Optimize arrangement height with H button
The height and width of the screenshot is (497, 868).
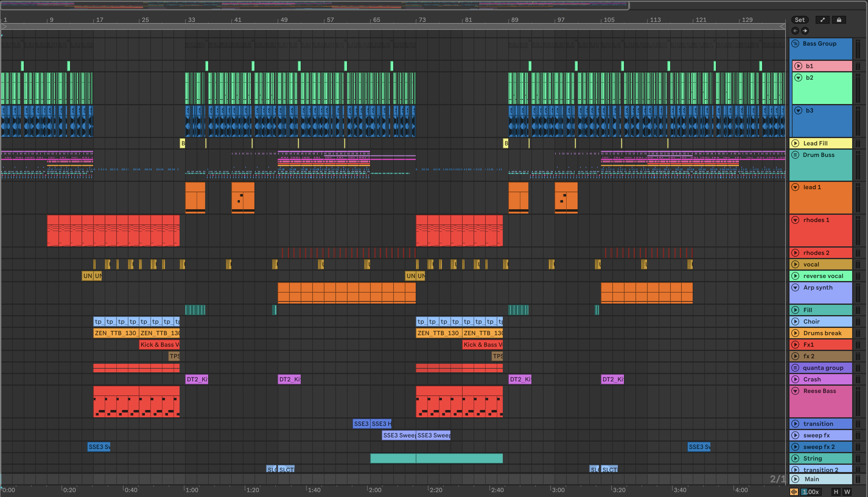pos(836,492)
